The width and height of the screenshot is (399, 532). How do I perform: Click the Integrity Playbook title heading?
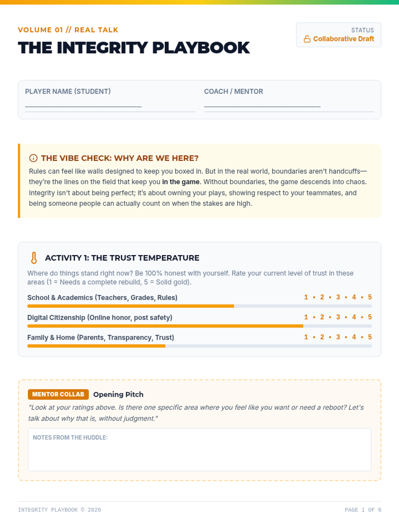[134, 48]
